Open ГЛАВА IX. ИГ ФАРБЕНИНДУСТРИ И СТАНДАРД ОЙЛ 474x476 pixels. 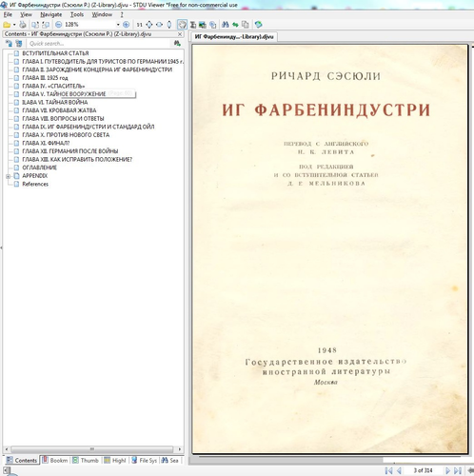point(89,127)
